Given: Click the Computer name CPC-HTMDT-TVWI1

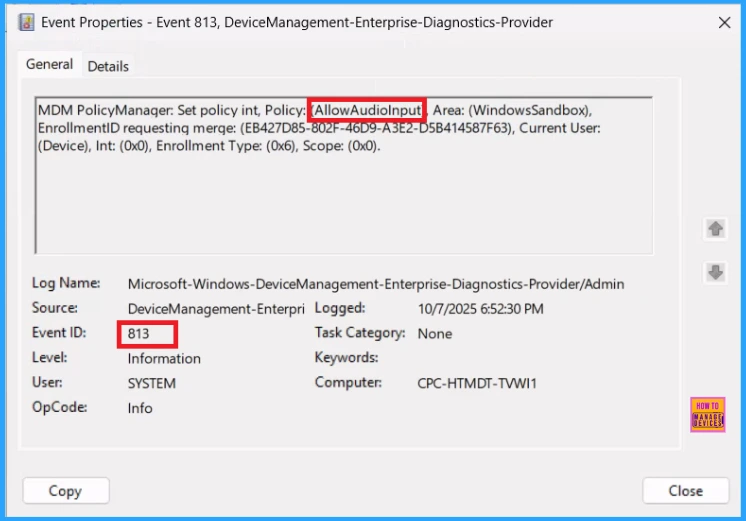Looking at the screenshot, I should (476, 383).
